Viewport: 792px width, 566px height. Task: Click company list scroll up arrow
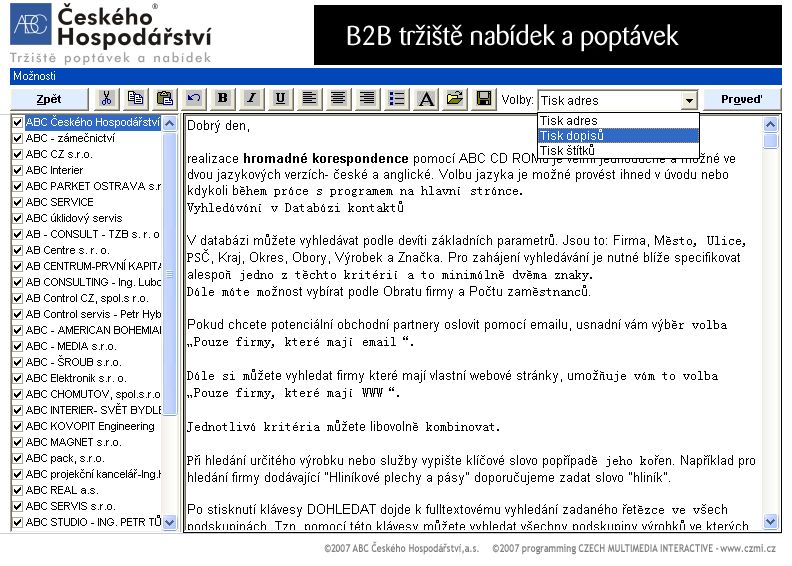[170, 123]
